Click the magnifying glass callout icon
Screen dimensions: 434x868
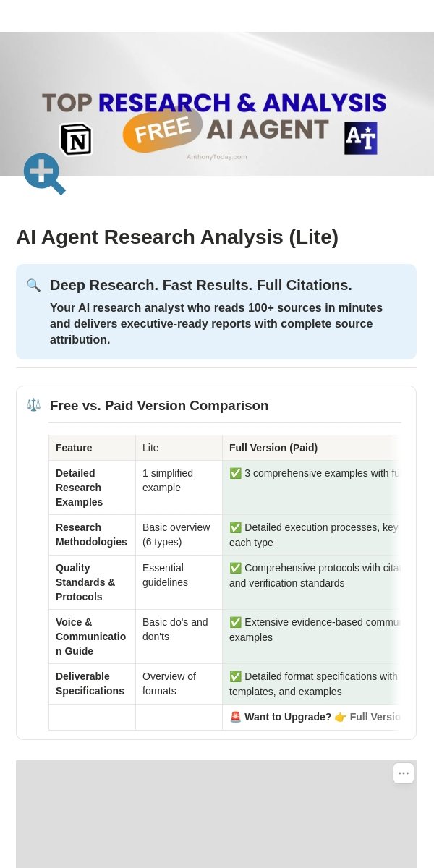pos(33,285)
